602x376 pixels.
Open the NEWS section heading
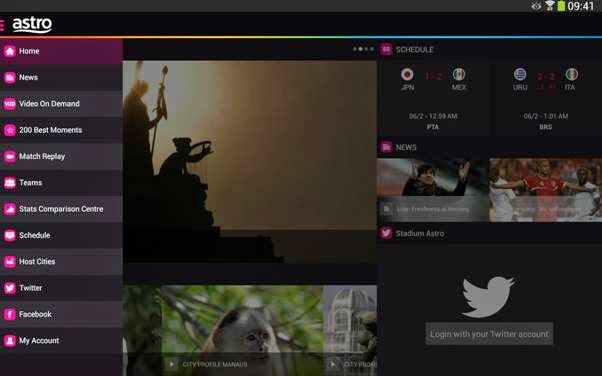pyautogui.click(x=406, y=147)
